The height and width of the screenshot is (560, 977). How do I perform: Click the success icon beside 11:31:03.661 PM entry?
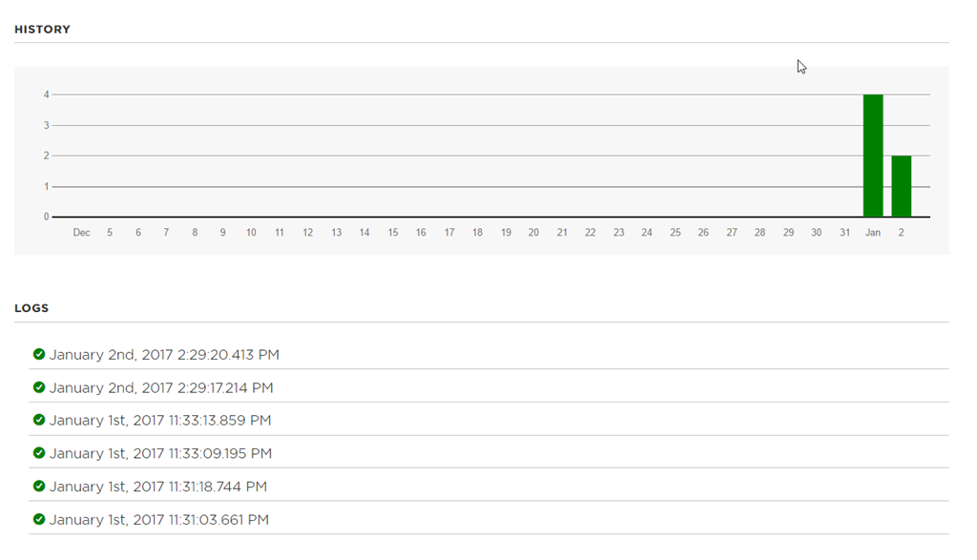(39, 519)
